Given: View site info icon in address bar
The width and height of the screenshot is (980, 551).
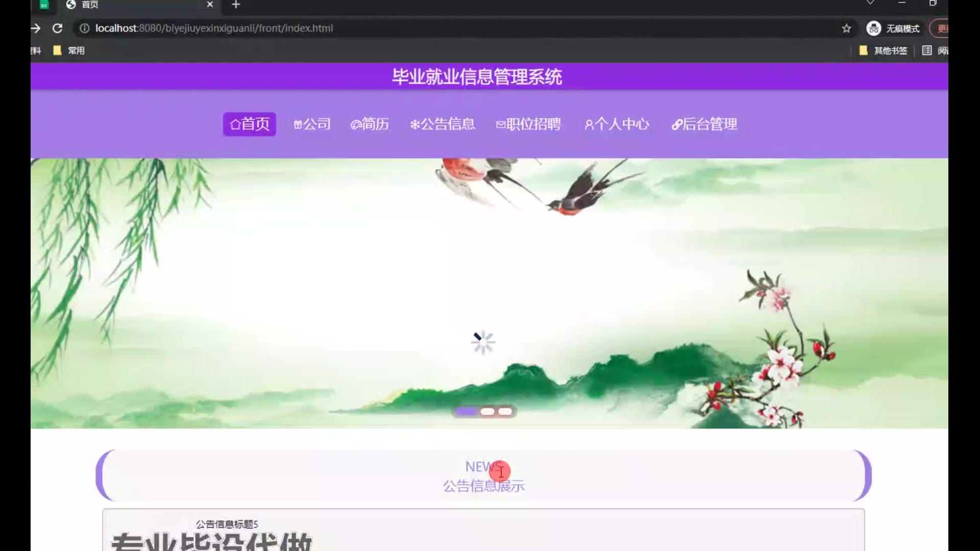Looking at the screenshot, I should [x=84, y=29].
